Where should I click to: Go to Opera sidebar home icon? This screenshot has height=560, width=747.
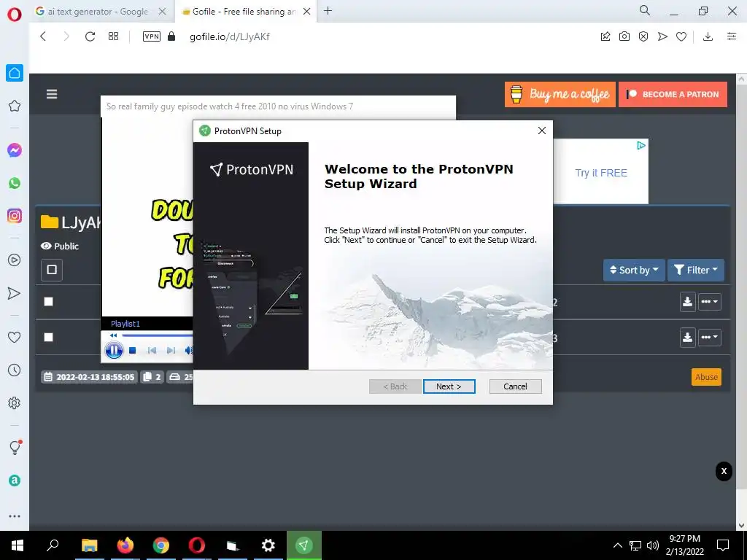(x=15, y=73)
